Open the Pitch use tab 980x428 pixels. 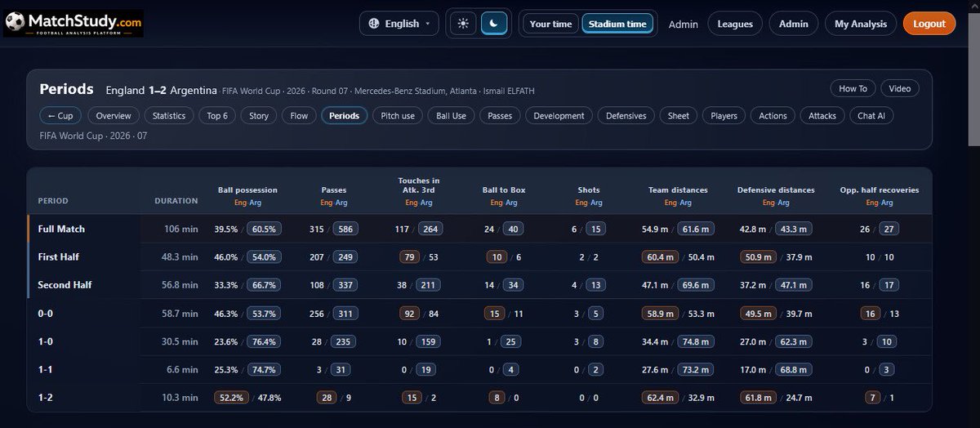[x=398, y=116]
